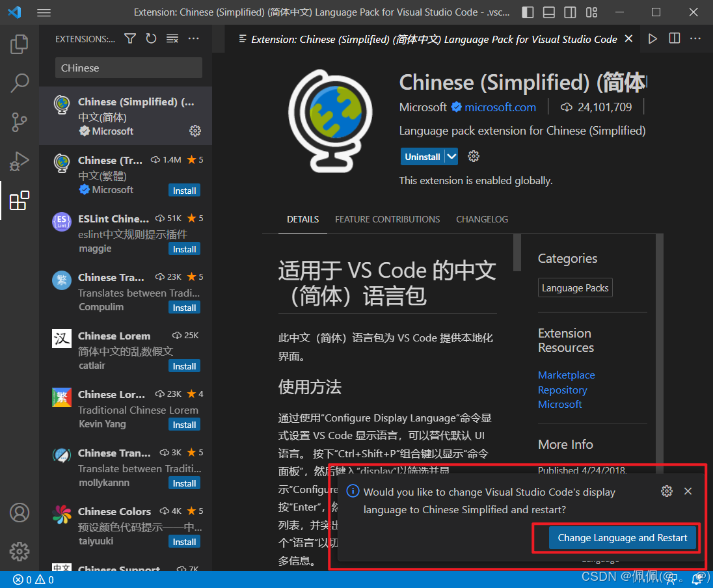Select the Chinese Lorem catlair entry
Viewport: 713px width, 588px height.
coord(126,351)
